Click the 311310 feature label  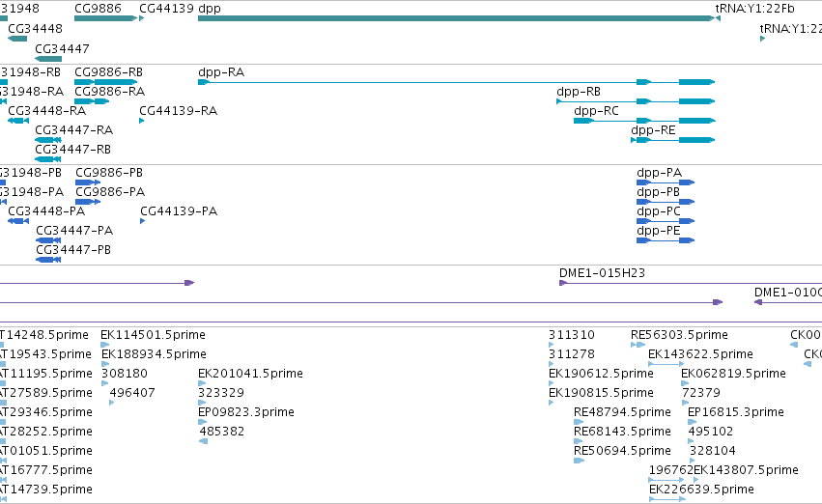(572, 335)
